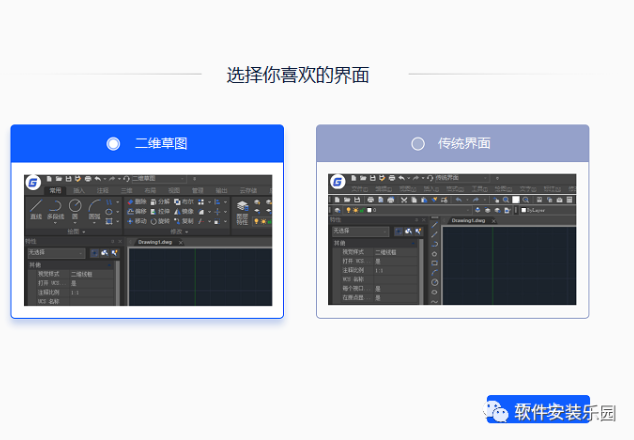Screen dimensions: 634x440
Task: Click the 圆 circle tool in ribbon preview
Action: coord(75,208)
